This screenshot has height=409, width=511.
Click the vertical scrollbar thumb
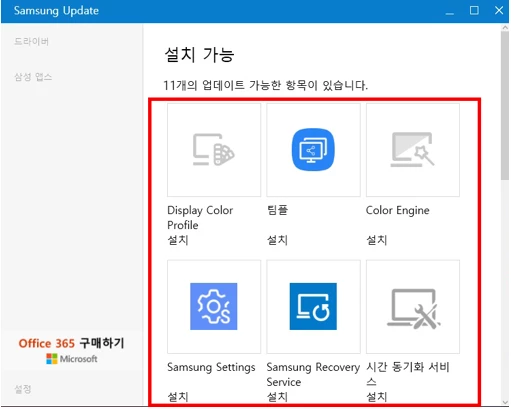pyautogui.click(x=505, y=105)
